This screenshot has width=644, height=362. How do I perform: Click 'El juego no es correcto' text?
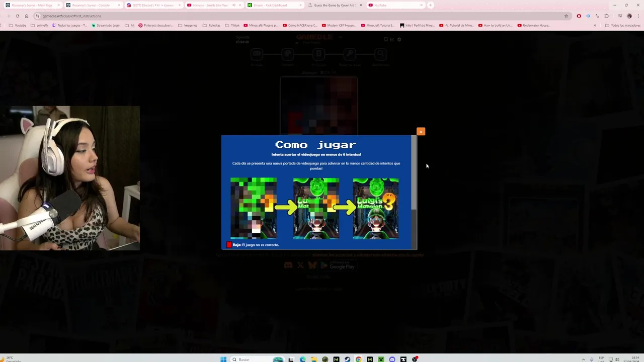pyautogui.click(x=260, y=245)
